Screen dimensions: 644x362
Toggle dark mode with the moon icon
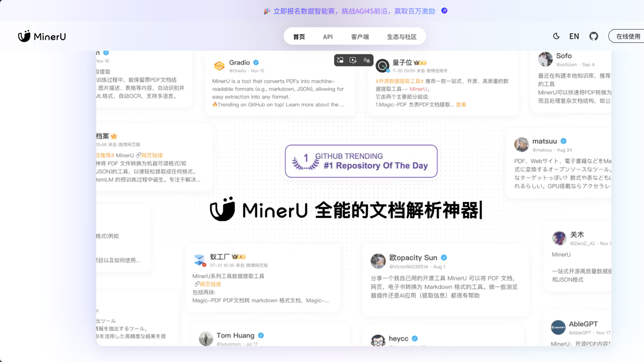tap(556, 36)
